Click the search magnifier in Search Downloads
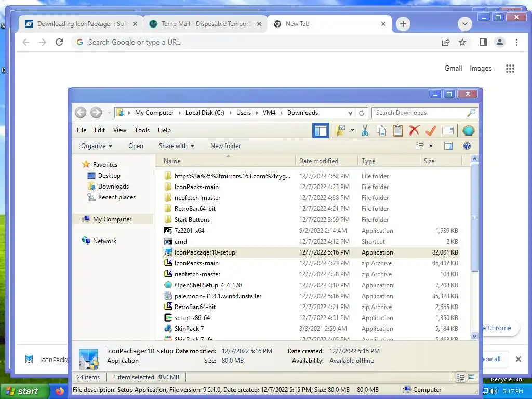 click(471, 113)
